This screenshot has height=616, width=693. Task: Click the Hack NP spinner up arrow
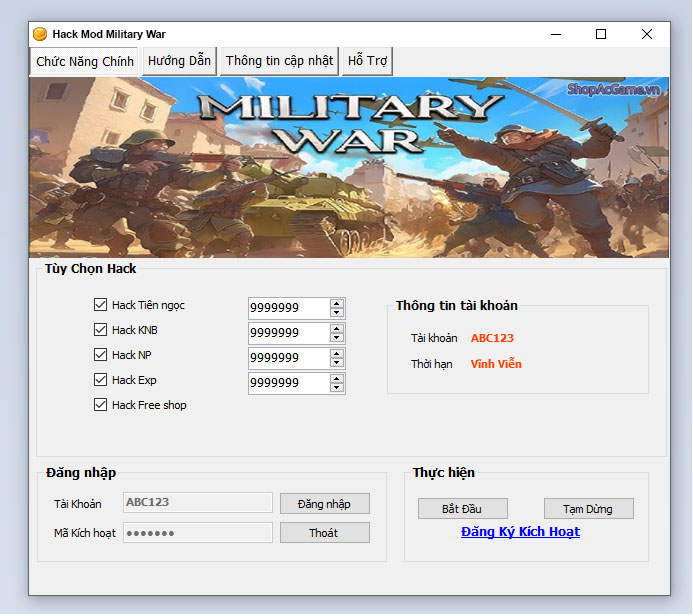(337, 354)
